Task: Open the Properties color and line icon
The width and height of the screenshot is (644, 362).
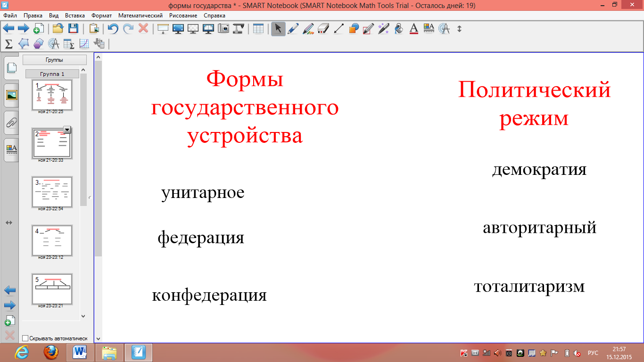Action: pyautogui.click(x=429, y=28)
